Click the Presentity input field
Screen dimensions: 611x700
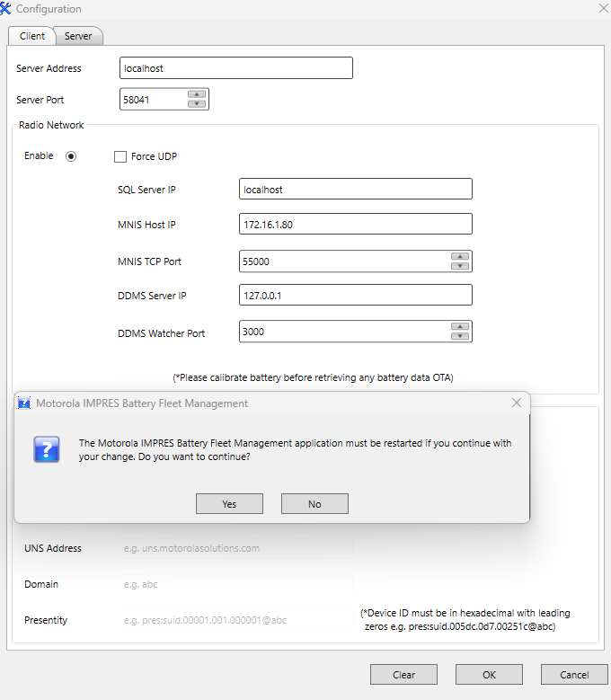pyautogui.click(x=236, y=620)
